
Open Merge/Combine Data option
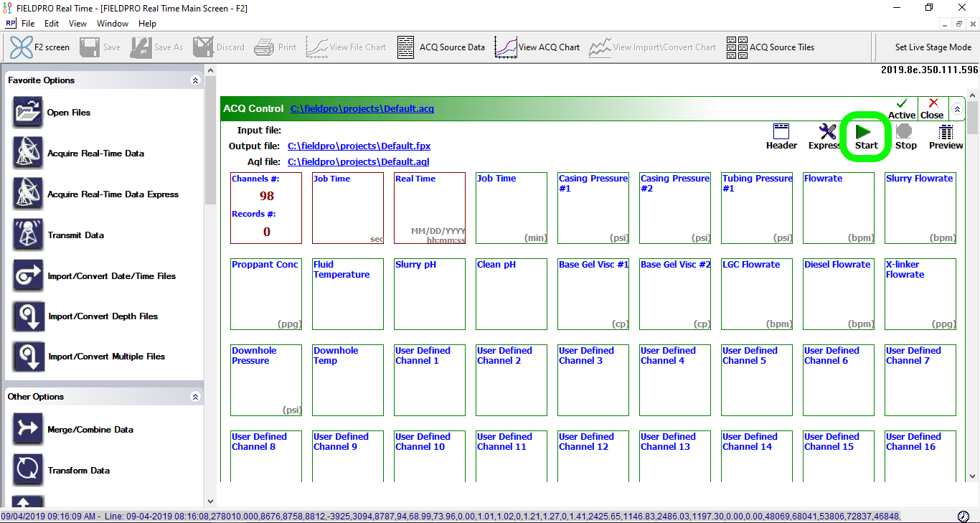[27, 430]
